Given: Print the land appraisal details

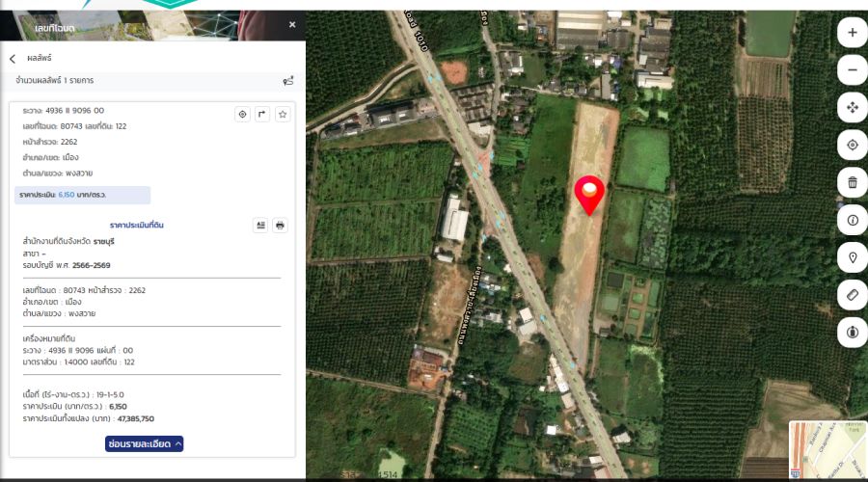Looking at the screenshot, I should 280,226.
